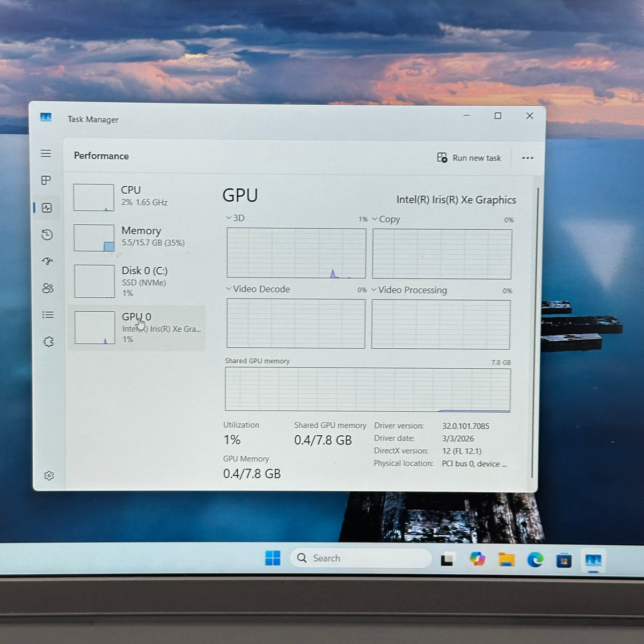This screenshot has width=644, height=644.
Task: Open File Explorer from the taskbar
Action: pyautogui.click(x=506, y=560)
